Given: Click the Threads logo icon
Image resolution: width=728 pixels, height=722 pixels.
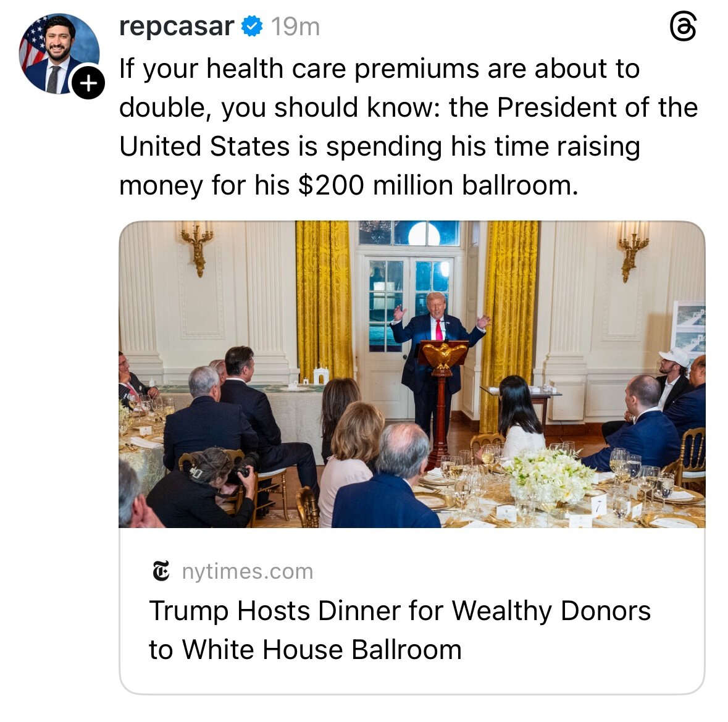Looking at the screenshot, I should pos(683,28).
